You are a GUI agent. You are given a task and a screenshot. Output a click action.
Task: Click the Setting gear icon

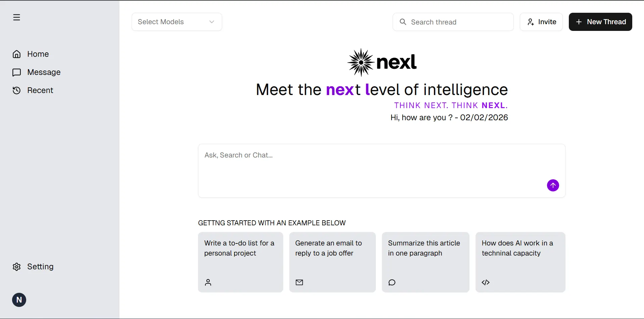[16, 266]
